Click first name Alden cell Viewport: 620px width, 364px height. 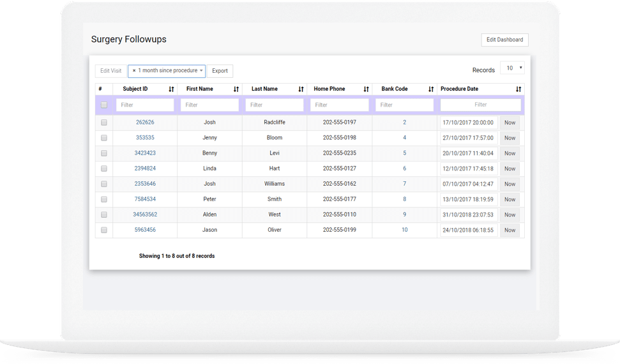[x=209, y=215]
